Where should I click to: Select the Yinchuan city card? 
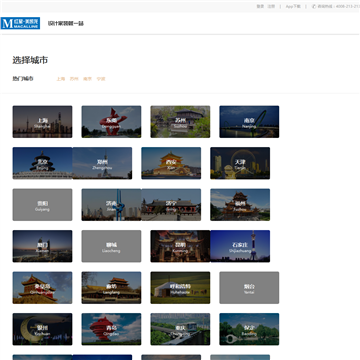coord(42,329)
